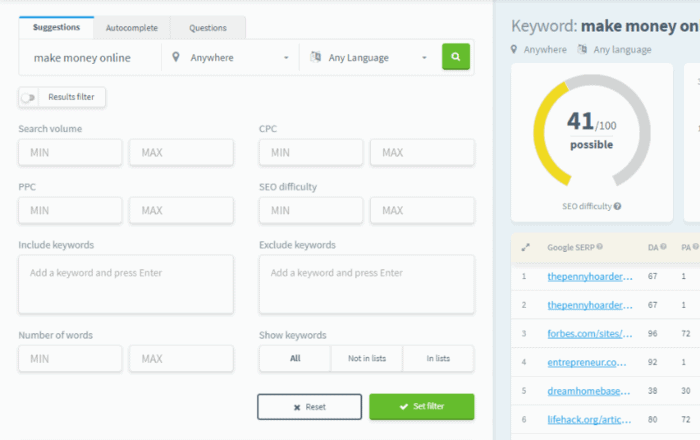The height and width of the screenshot is (440, 700).
Task: Click the keyword field containing make money online
Action: [x=90, y=58]
